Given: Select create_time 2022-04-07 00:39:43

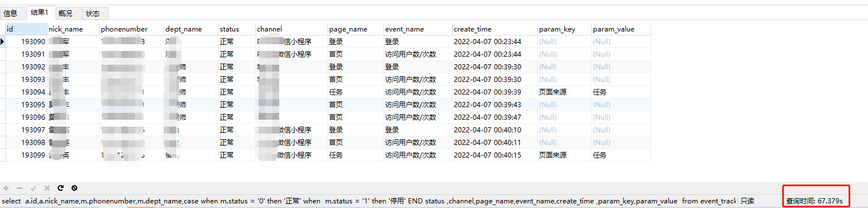Looking at the screenshot, I should (x=495, y=105).
